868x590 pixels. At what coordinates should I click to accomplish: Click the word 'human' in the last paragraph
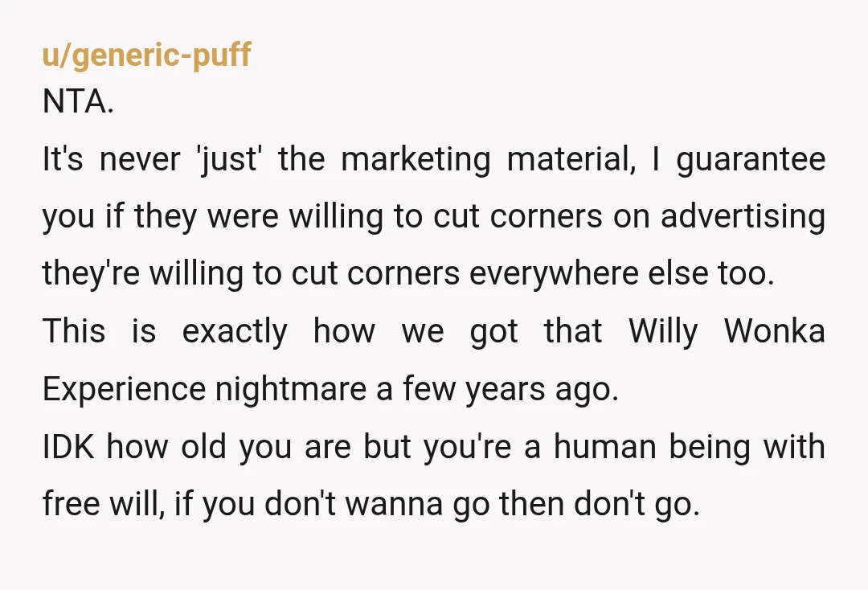pos(605,447)
